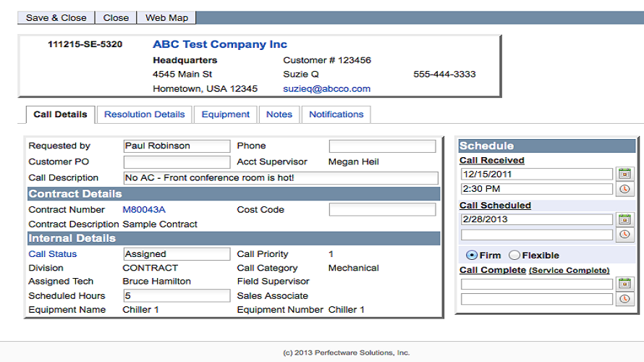Screen dimensions: 644x362
Task: Focus the Scheduled Hours field
Action: click(x=177, y=295)
